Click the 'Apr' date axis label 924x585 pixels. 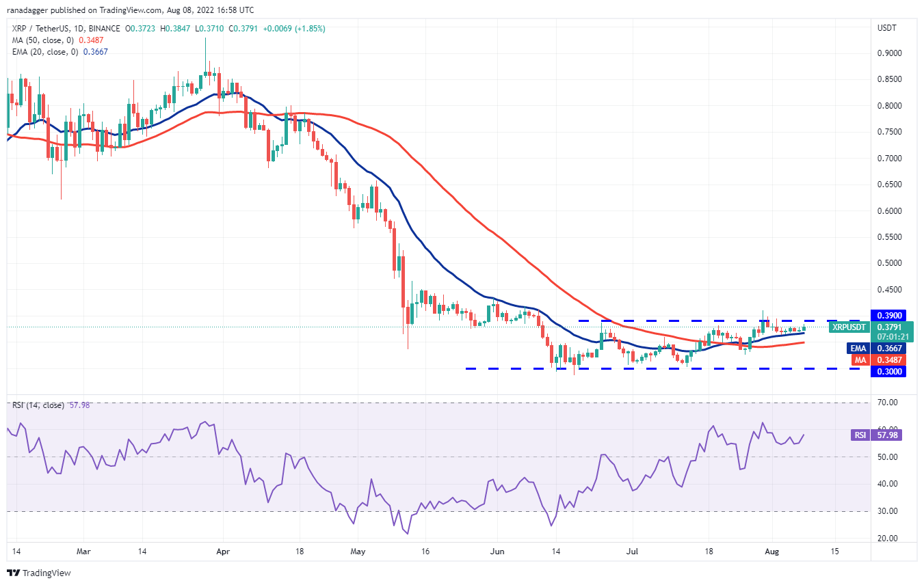pos(222,551)
